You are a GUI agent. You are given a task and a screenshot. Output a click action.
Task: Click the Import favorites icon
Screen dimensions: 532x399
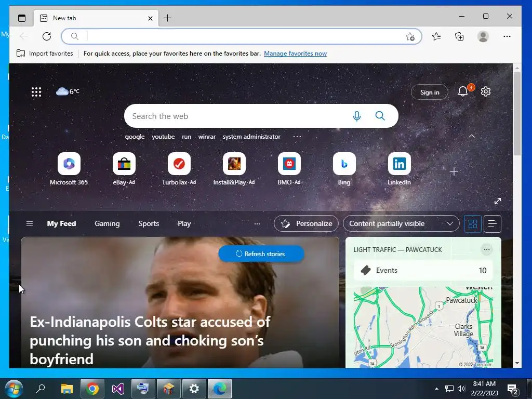(21, 54)
